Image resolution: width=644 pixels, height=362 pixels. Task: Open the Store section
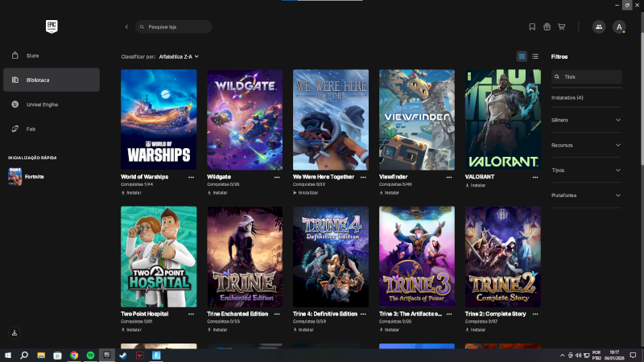(52, 56)
